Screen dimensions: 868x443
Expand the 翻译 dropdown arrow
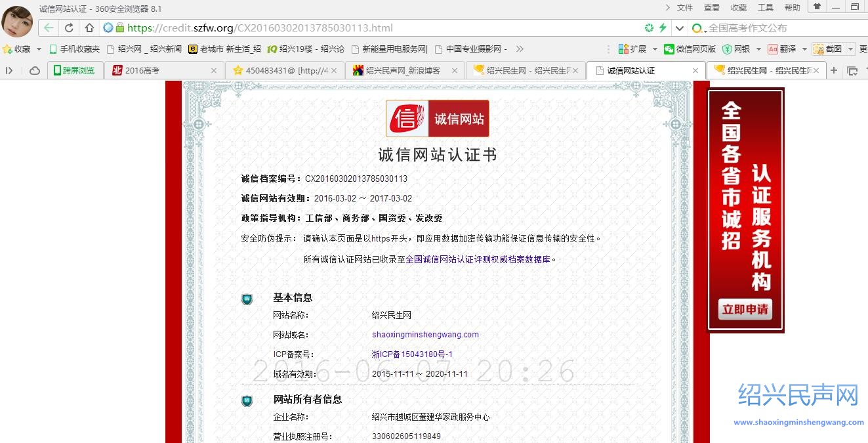(x=804, y=49)
